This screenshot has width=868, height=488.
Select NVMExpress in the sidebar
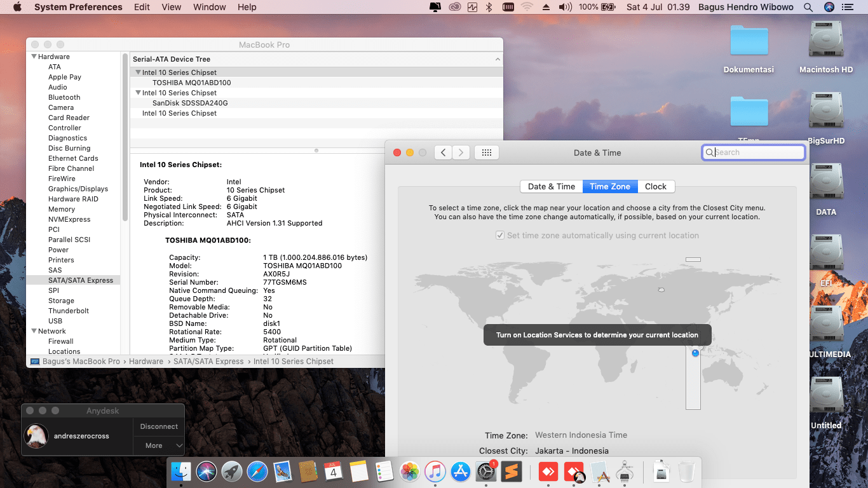tap(69, 219)
